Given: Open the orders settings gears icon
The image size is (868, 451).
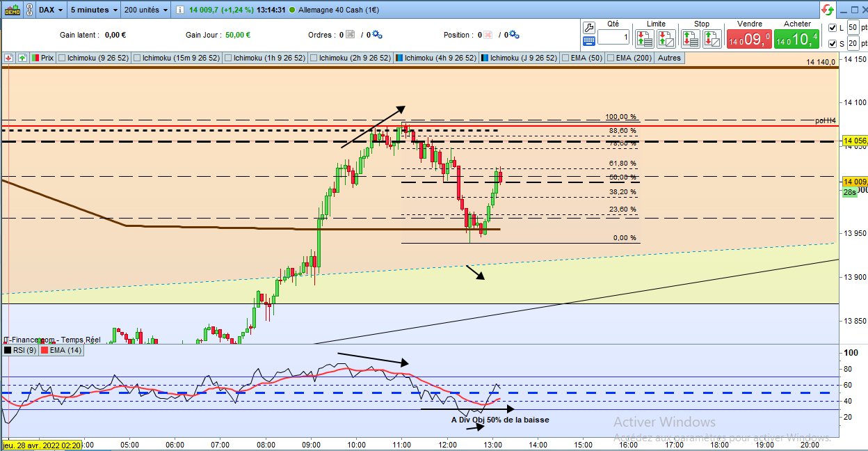Looking at the screenshot, I should 378,34.
